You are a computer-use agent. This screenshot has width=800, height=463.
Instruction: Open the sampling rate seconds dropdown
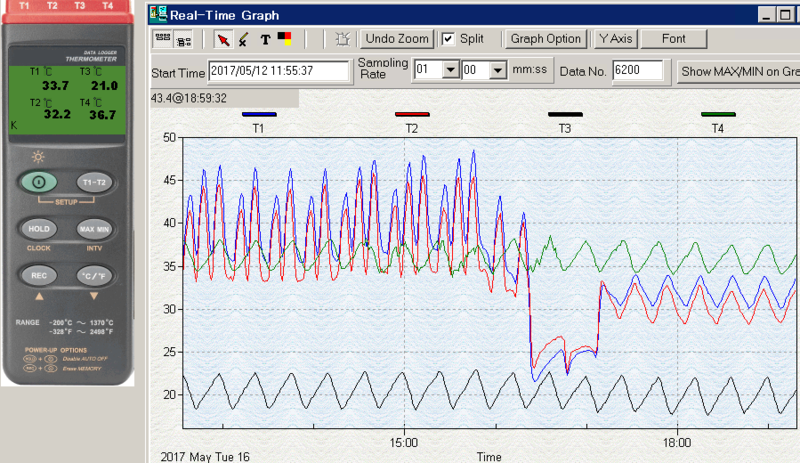tap(497, 70)
